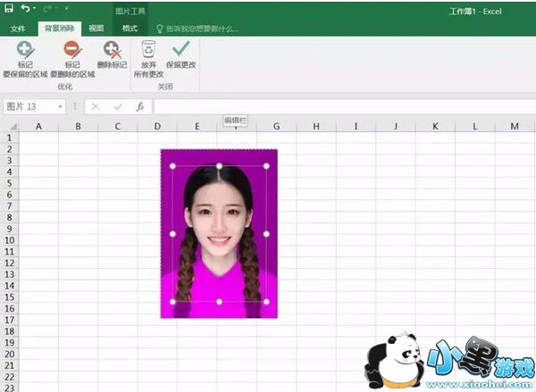Select column E header
Image resolution: width=536 pixels, height=392 pixels.
197,127
